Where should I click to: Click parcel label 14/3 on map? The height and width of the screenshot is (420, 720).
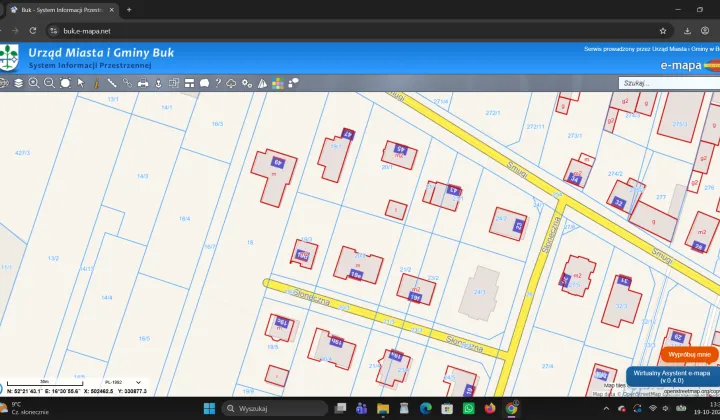pyautogui.click(x=142, y=176)
